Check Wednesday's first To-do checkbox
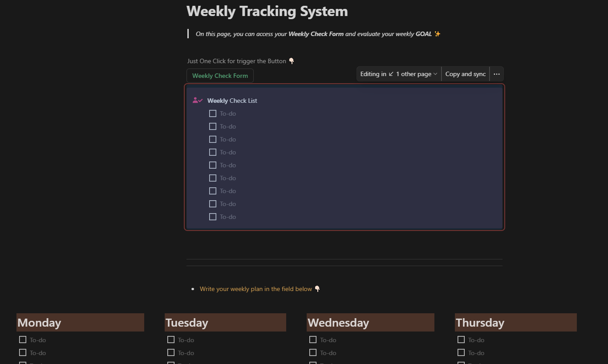Screen dimensions: 608x364 tap(313, 340)
